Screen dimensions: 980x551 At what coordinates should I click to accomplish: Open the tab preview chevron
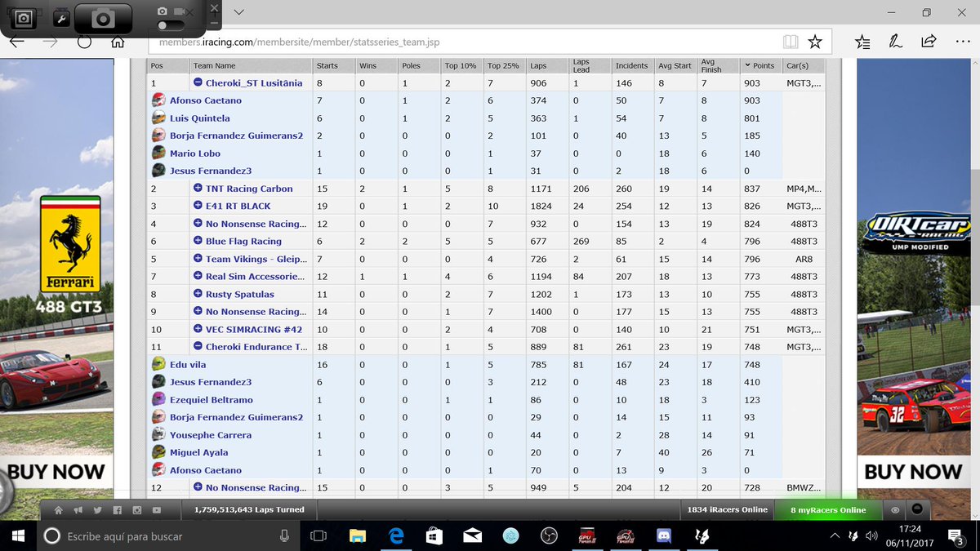point(238,12)
